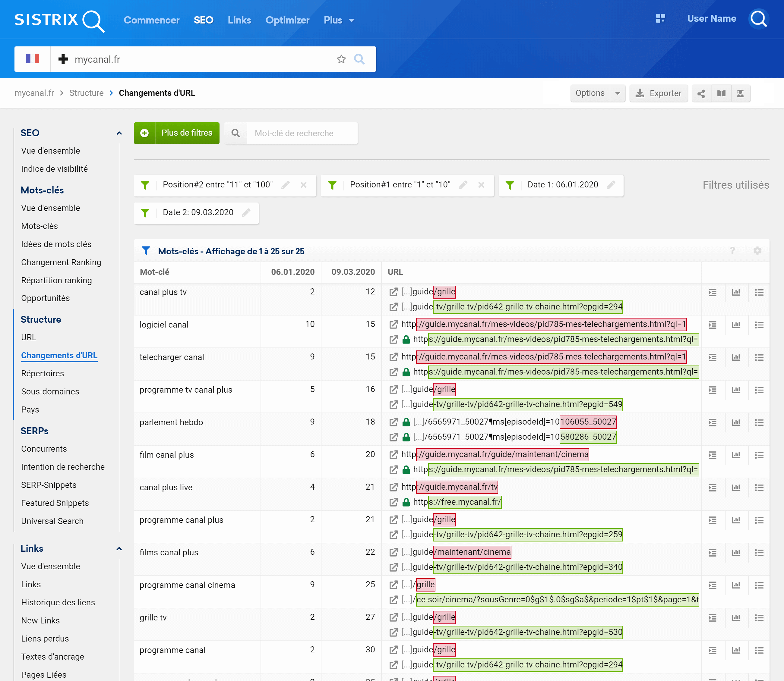Open Optimizer in top navigation
The image size is (784, 681).
coord(287,20)
